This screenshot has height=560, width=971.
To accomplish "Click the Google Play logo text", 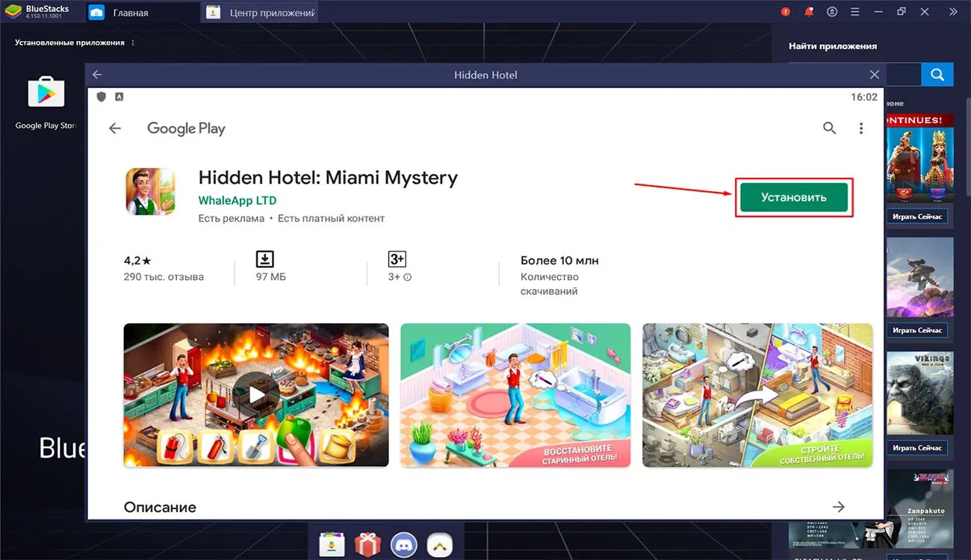I will (186, 128).
